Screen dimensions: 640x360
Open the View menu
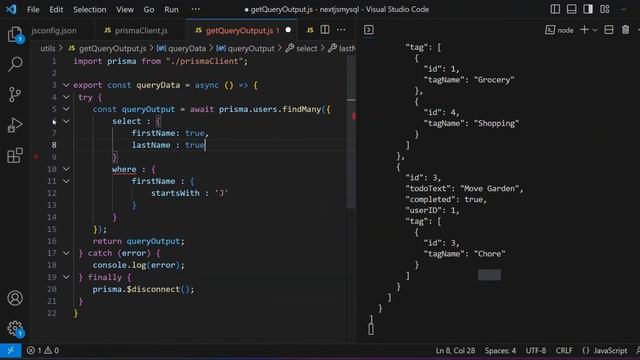pos(125,9)
